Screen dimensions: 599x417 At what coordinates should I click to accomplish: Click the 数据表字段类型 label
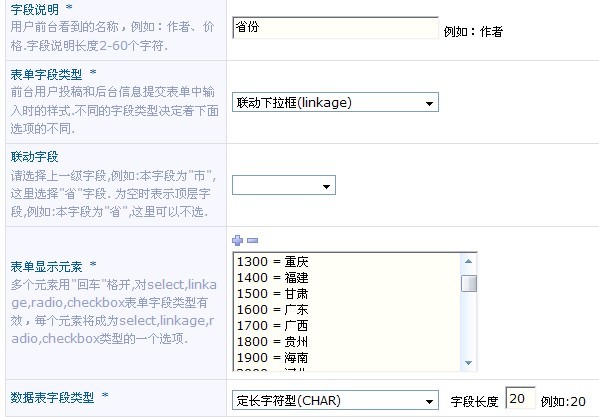point(52,398)
